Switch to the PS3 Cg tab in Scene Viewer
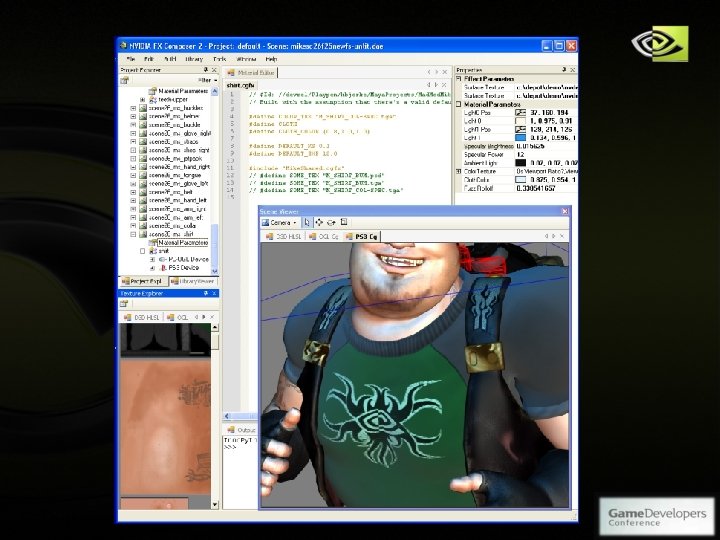 (x=361, y=236)
